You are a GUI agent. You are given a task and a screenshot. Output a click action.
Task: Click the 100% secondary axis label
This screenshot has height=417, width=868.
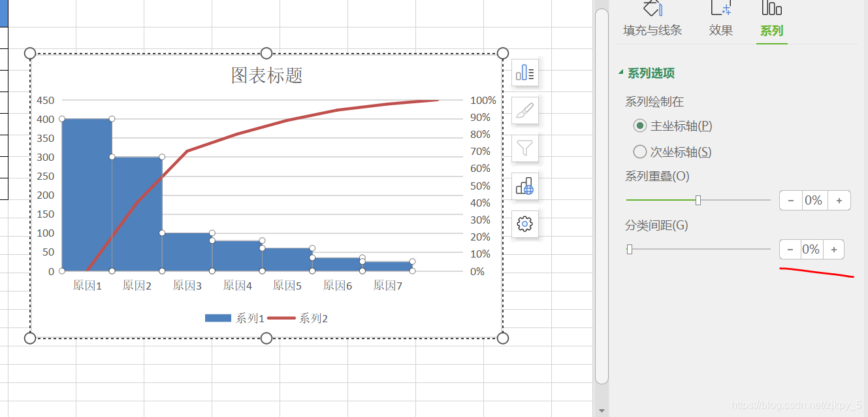(483, 100)
